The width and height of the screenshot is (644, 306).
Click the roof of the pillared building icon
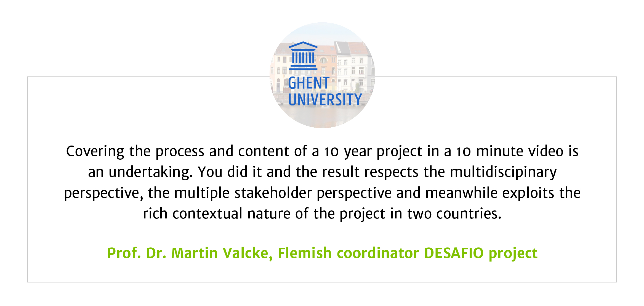point(303,45)
